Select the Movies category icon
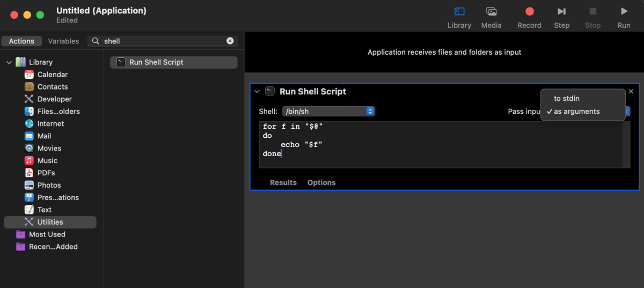The height and width of the screenshot is (288, 644). click(29, 149)
